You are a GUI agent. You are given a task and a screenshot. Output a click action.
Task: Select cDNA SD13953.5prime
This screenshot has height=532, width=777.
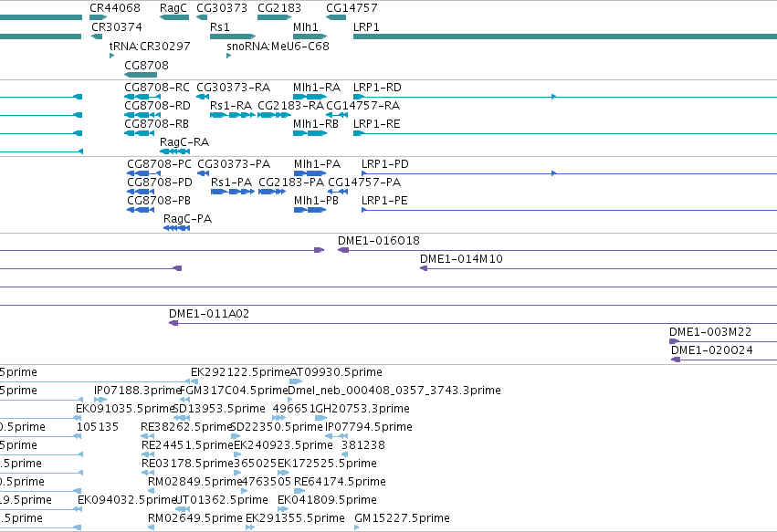tap(219, 409)
